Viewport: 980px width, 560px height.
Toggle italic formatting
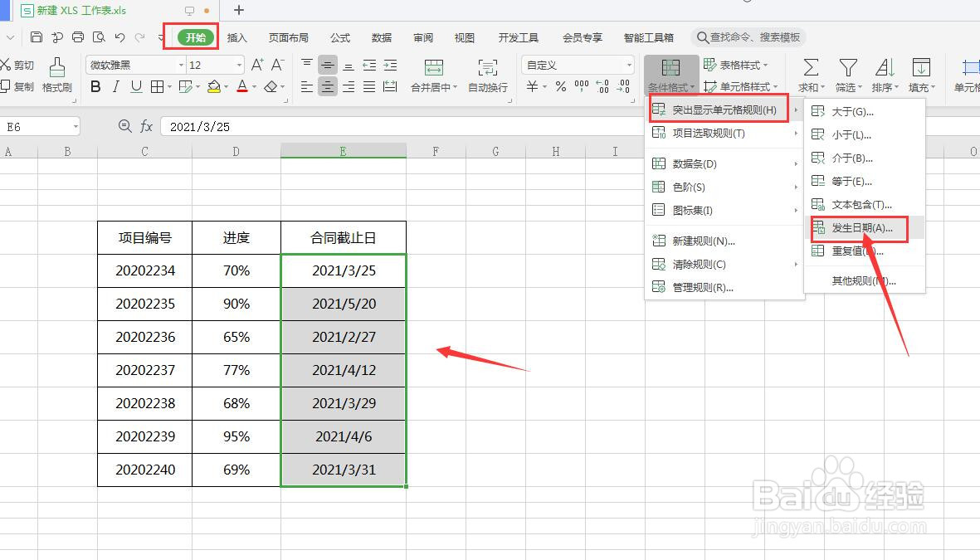pyautogui.click(x=115, y=86)
